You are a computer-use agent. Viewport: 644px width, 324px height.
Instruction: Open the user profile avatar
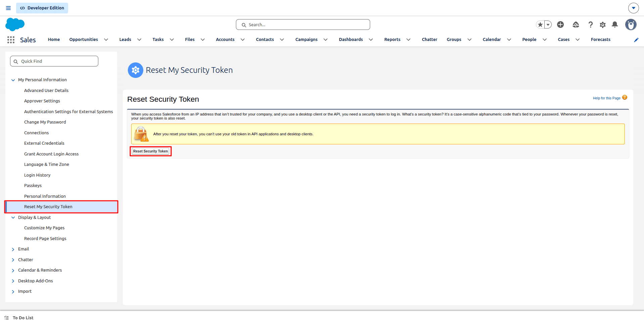point(631,25)
